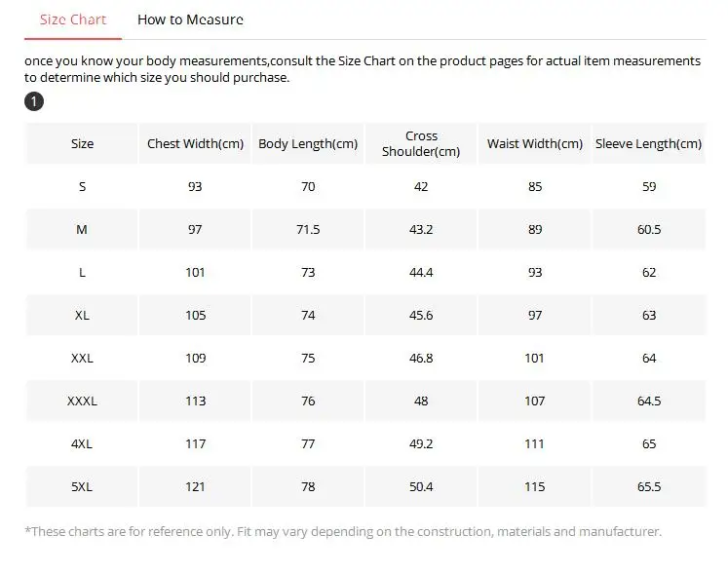Click the reference-only disclaimer text
Viewport: 728px width, 573px height.
[x=343, y=532]
